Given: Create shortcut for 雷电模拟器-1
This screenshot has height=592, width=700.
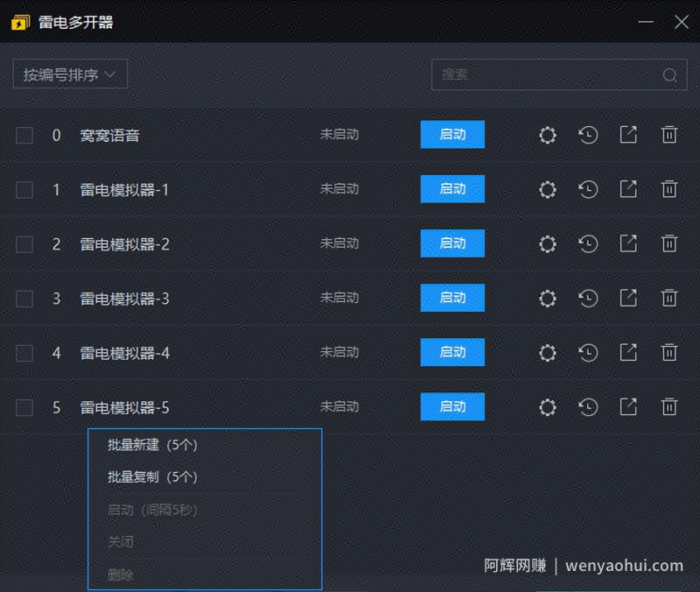Looking at the screenshot, I should tap(628, 189).
